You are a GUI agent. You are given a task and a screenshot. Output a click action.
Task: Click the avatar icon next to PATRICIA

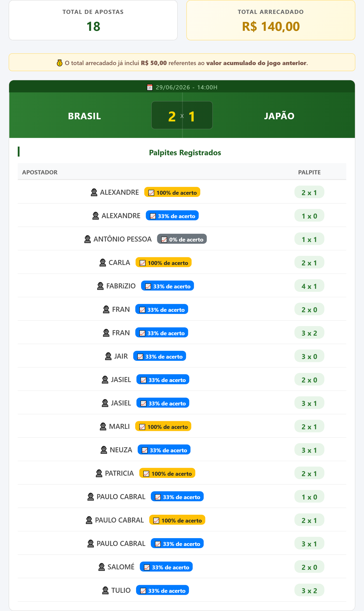tap(99, 473)
